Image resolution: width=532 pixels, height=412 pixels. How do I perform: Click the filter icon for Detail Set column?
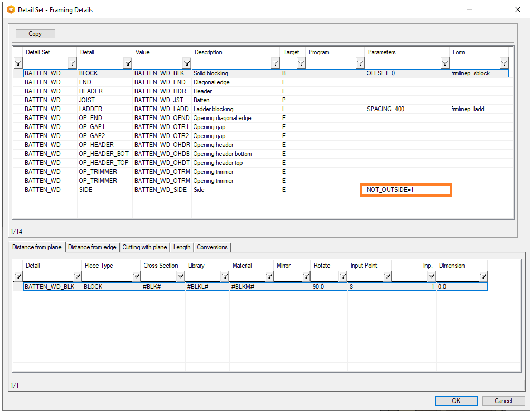(73, 63)
